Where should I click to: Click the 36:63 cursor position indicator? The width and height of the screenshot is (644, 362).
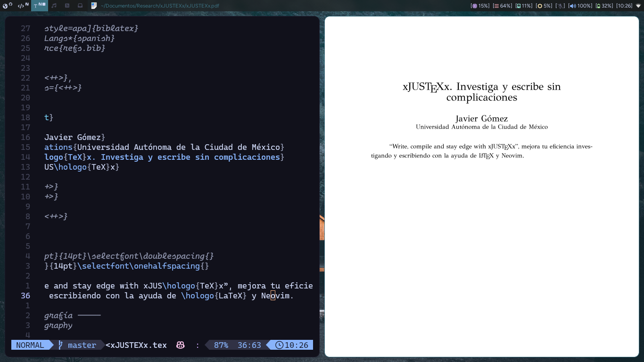point(249,345)
